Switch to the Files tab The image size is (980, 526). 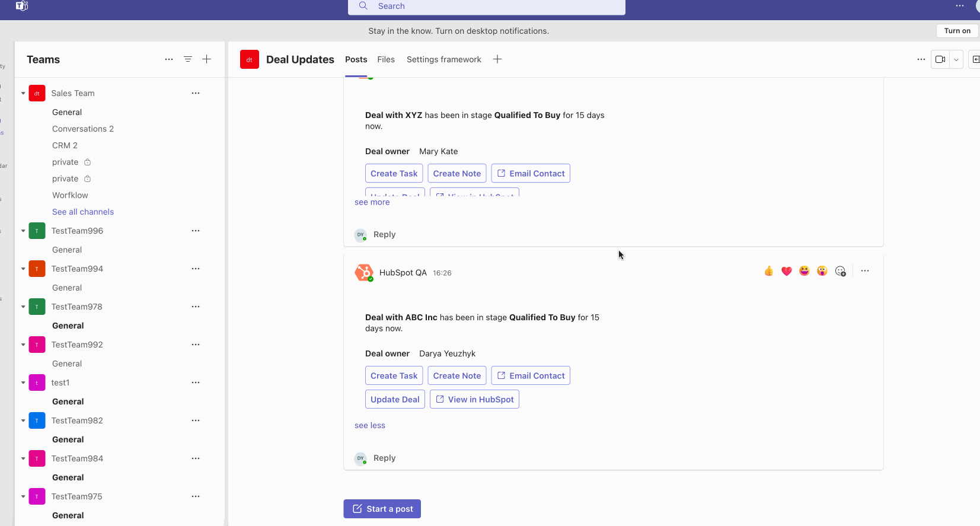tap(386, 59)
